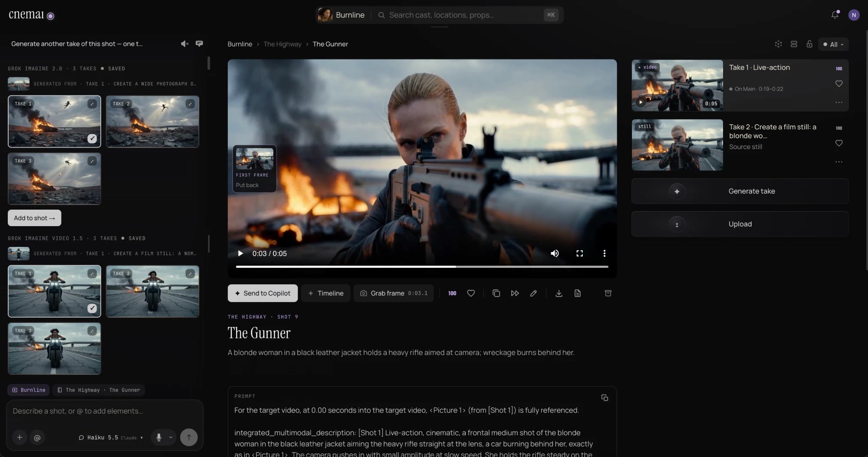Image resolution: width=868 pixels, height=457 pixels.
Task: Copy the prompt text with copy icon
Action: point(605,398)
